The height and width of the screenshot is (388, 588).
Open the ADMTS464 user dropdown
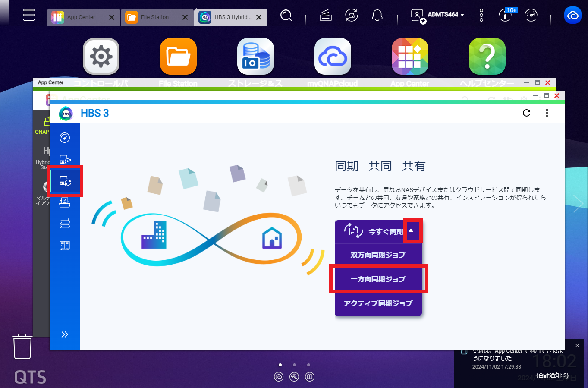point(446,15)
